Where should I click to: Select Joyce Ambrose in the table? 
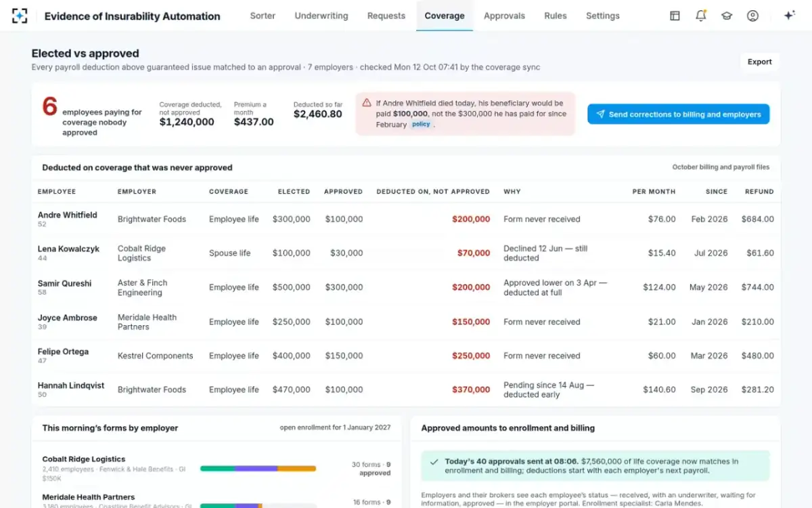(68, 318)
